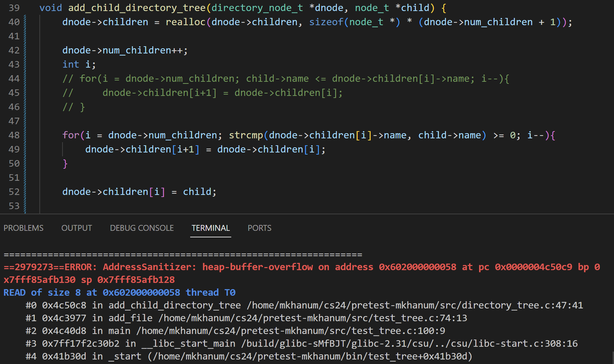
Task: Switch to the PROBLEMS tab
Action: [x=23, y=228]
